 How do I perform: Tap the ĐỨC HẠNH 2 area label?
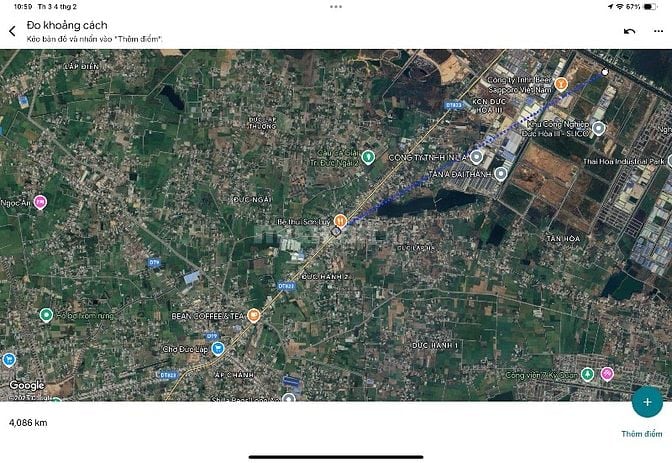325,277
